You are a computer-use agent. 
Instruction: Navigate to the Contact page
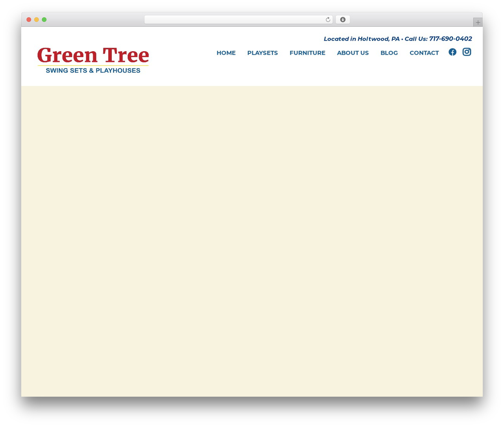(424, 53)
